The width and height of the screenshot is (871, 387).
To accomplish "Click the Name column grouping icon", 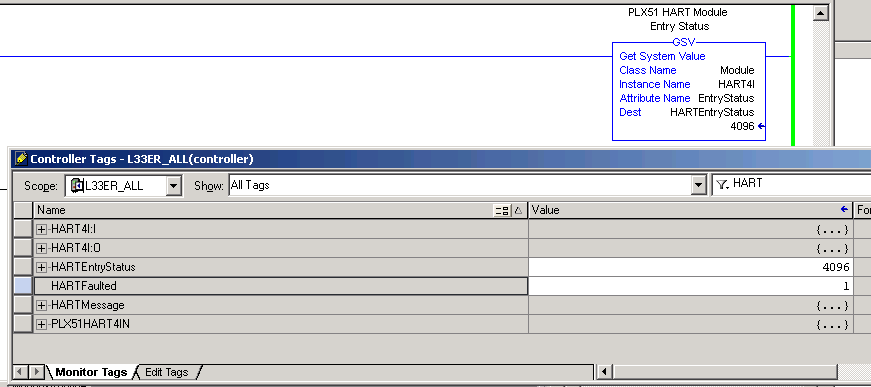I will [x=502, y=210].
